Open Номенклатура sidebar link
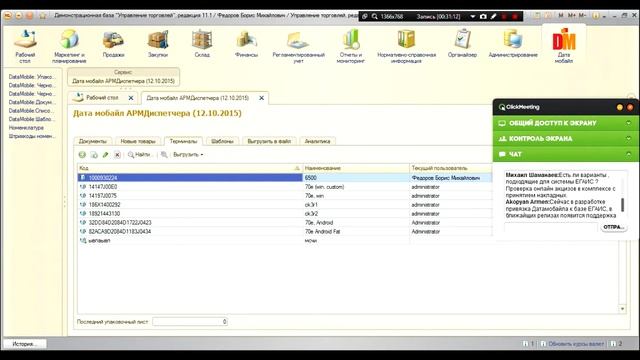This screenshot has width=640, height=360. point(26,128)
